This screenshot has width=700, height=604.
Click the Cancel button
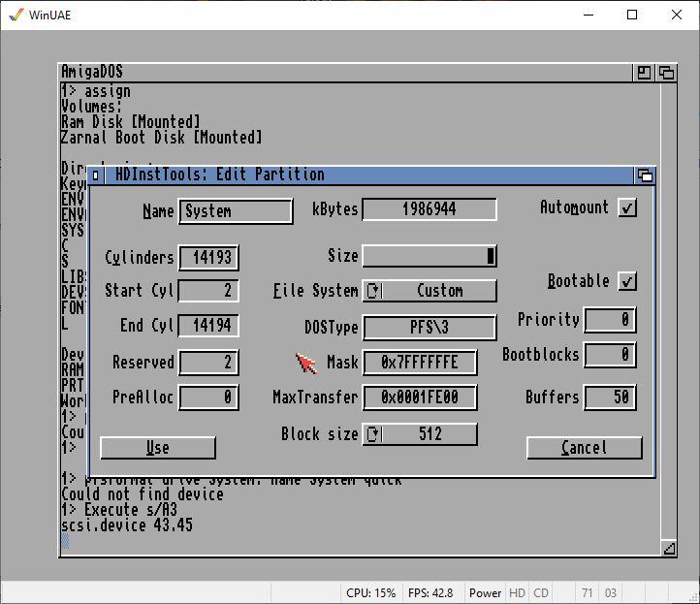[x=585, y=448]
